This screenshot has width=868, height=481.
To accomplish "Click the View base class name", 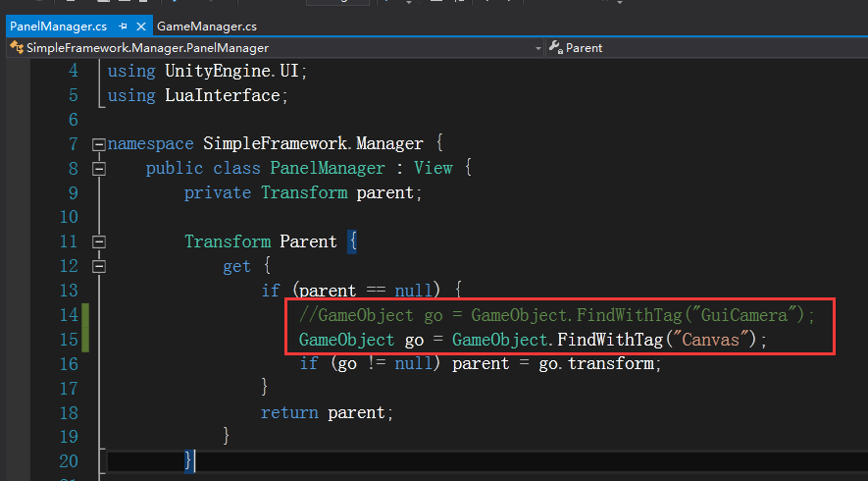I will (x=433, y=169).
